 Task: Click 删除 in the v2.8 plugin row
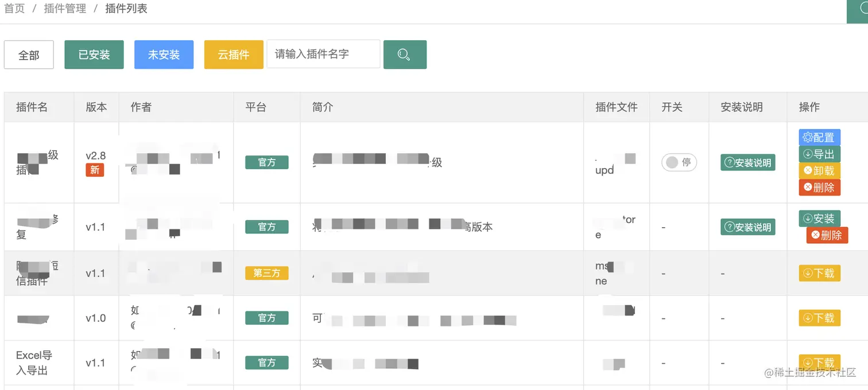(x=819, y=188)
